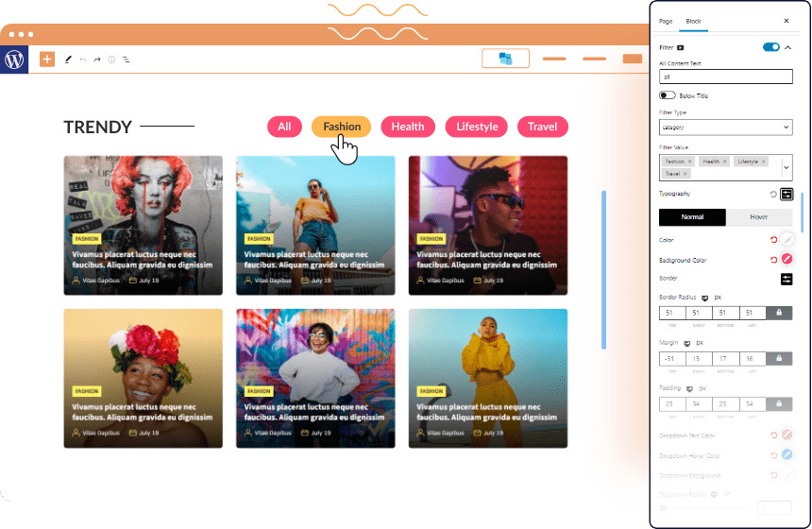Click the WordPress logo icon
This screenshot has height=529, width=812.
(x=14, y=60)
